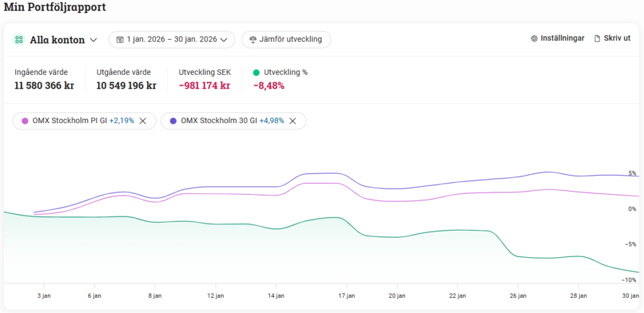The width and height of the screenshot is (644, 313).
Task: Click the 26 jan date on chart axis
Action: tap(518, 295)
